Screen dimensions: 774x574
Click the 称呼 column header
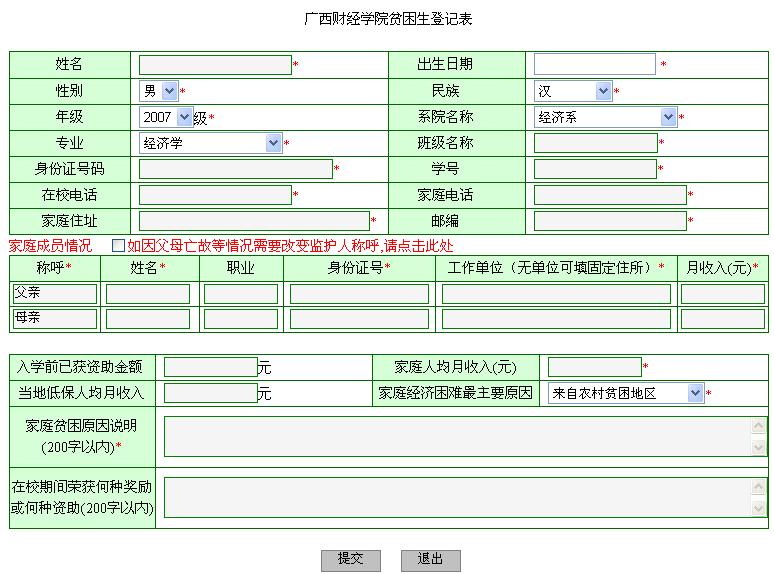(x=54, y=268)
